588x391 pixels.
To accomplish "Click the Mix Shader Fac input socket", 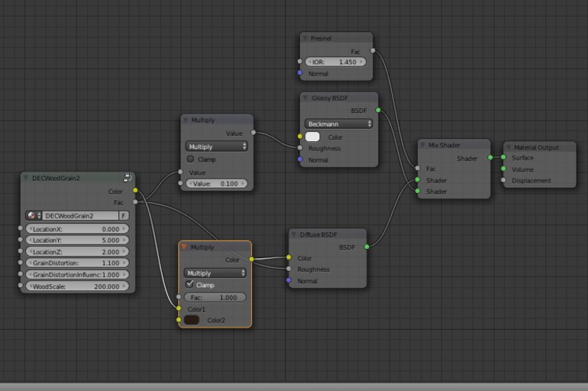I will (x=418, y=168).
